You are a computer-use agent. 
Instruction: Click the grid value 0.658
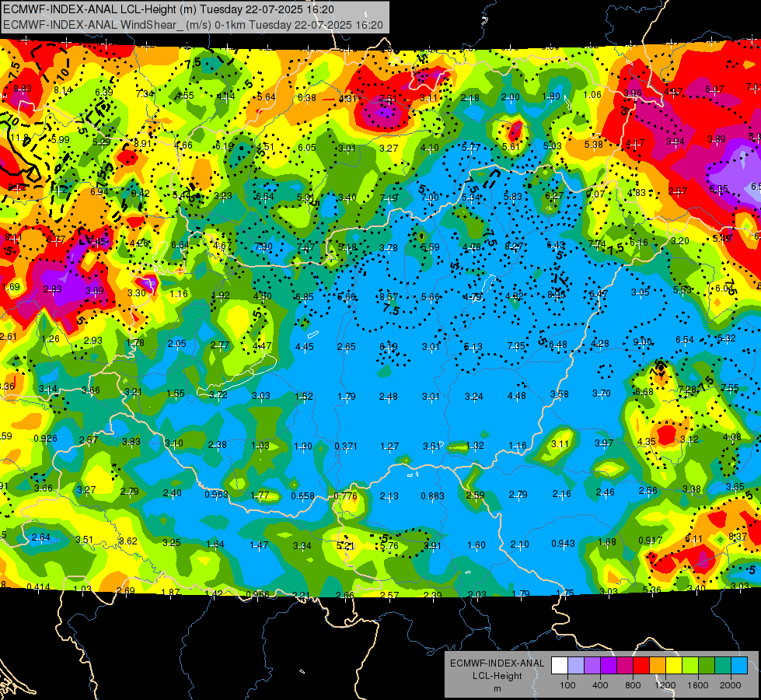(302, 496)
